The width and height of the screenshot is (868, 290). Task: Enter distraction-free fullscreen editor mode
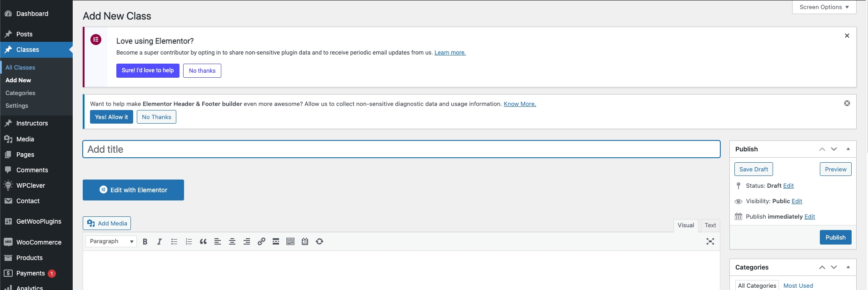point(710,242)
